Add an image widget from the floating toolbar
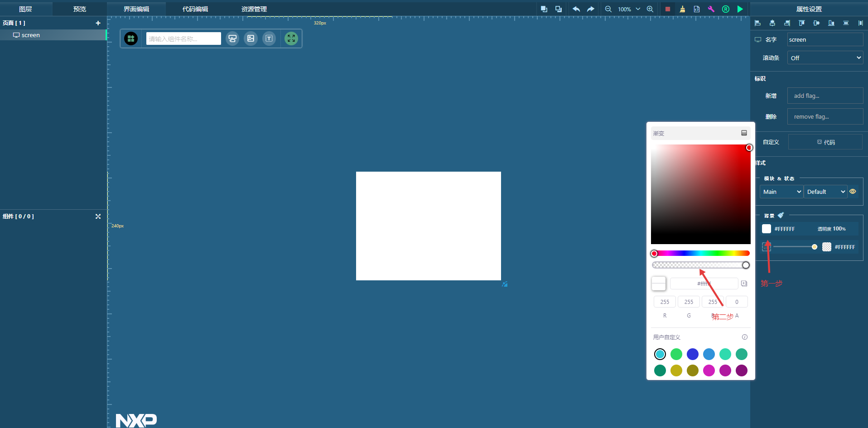The height and width of the screenshot is (428, 868). click(x=251, y=38)
